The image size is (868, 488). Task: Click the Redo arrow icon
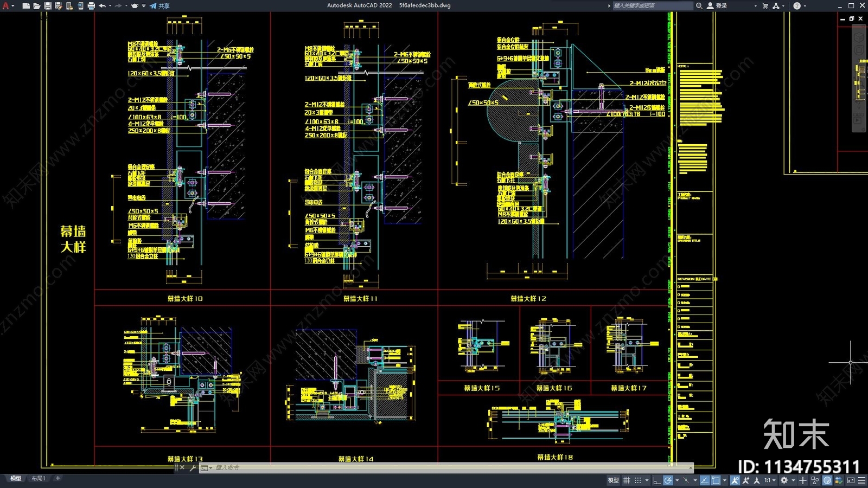pos(118,5)
